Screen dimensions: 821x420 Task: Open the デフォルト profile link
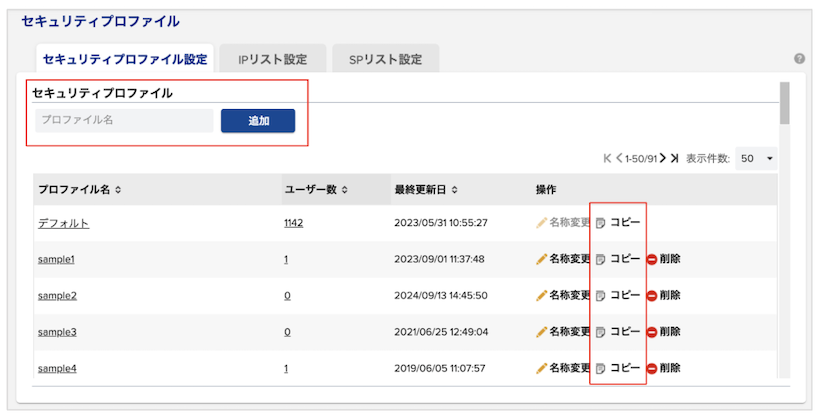click(64, 223)
